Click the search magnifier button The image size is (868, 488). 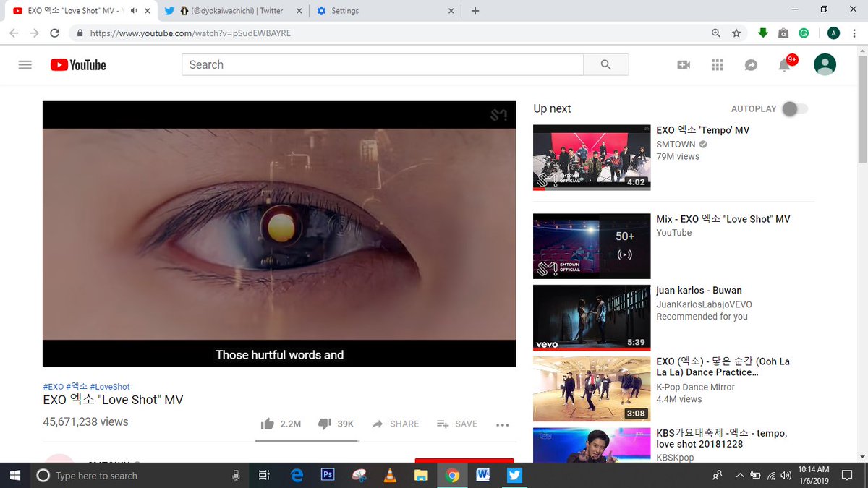click(x=606, y=65)
